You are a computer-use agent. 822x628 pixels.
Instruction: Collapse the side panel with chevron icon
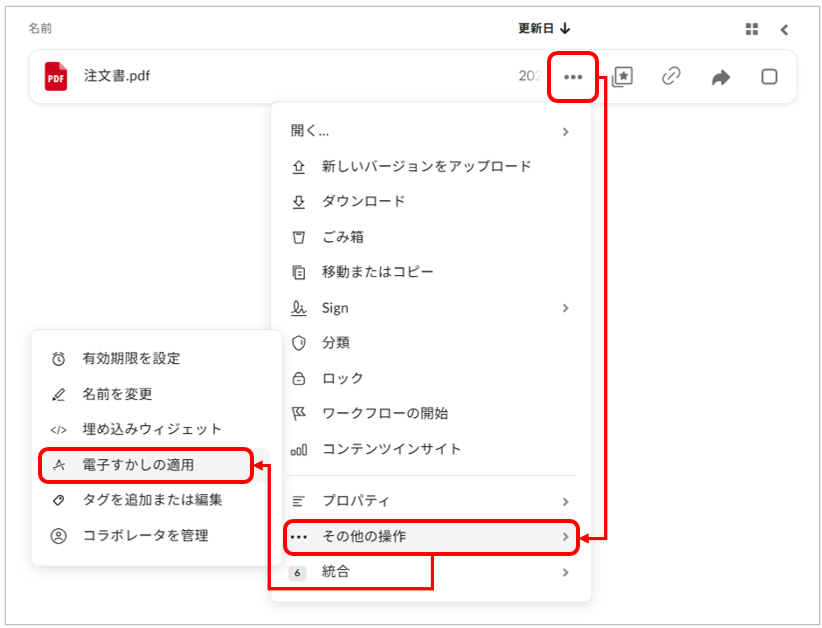coord(784,29)
